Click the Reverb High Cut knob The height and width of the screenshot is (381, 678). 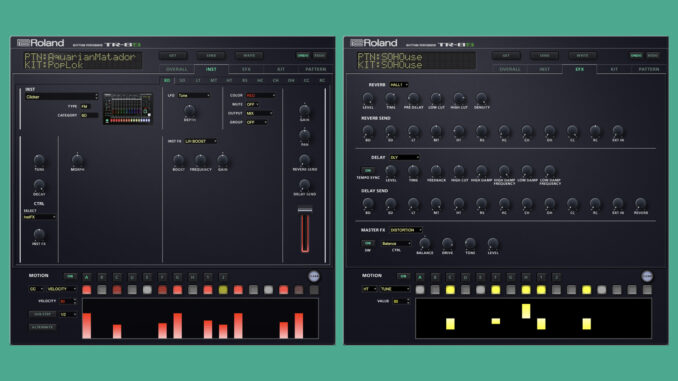click(459, 99)
